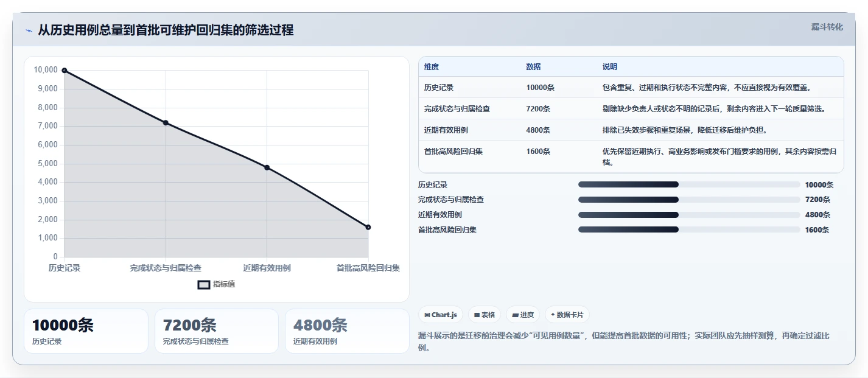The image size is (868, 378).
Task: Click the y-axis tick label 2,000
Action: pyautogui.click(x=47, y=219)
